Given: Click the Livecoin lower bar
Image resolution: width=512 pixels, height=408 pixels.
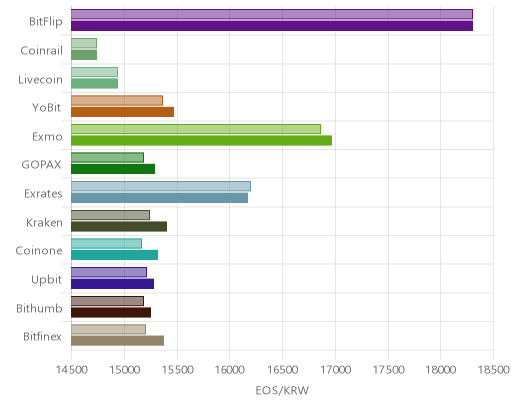Looking at the screenshot, I should [x=94, y=84].
